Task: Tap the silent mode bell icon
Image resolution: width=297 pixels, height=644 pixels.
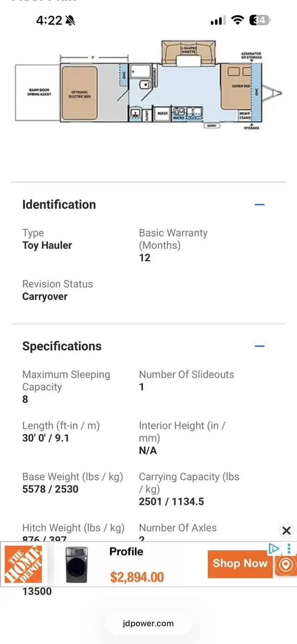Action: coord(71,20)
